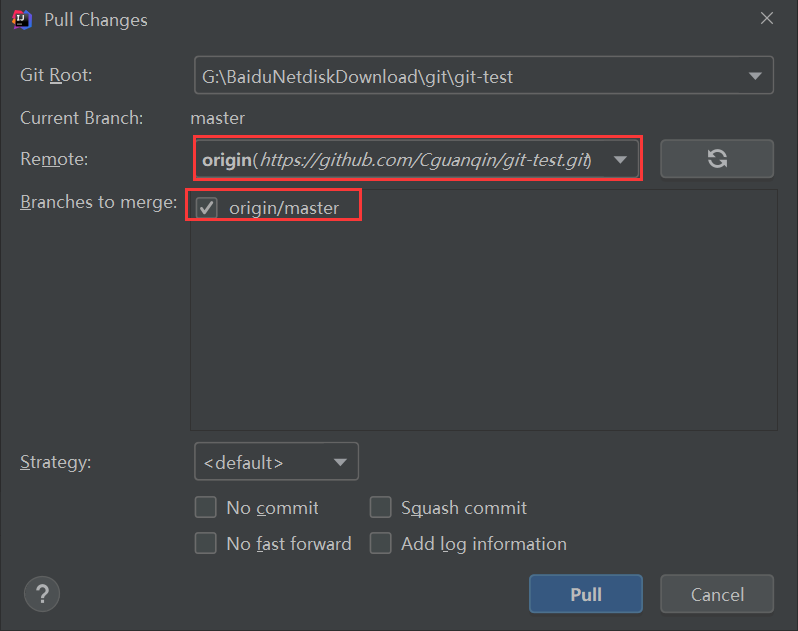Check the Squash commit checkbox
Image resolution: width=798 pixels, height=631 pixels.
point(380,508)
